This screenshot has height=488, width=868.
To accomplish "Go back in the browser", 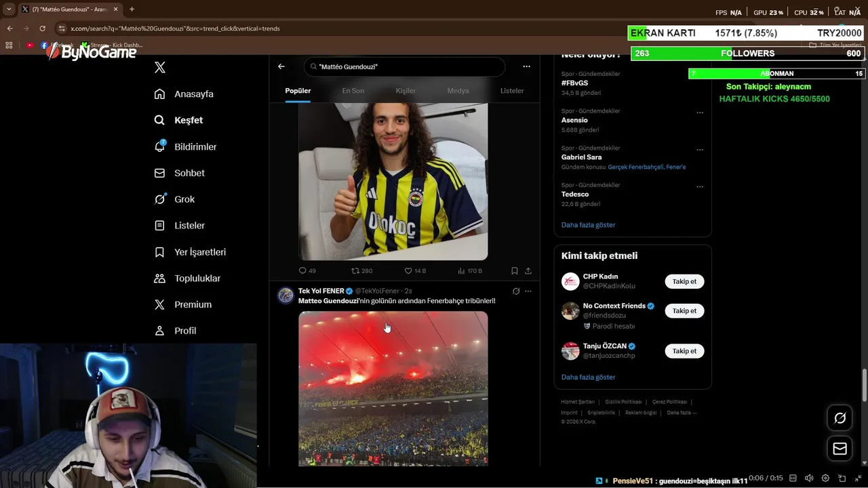I will [9, 28].
